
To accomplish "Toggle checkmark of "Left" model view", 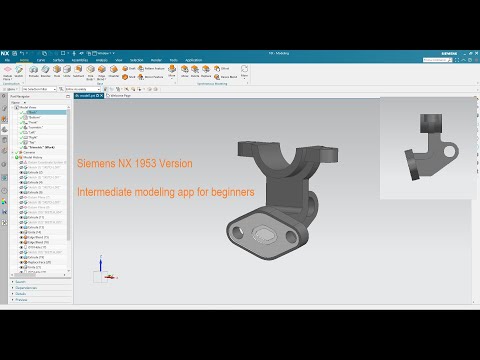I will [x=22, y=132].
